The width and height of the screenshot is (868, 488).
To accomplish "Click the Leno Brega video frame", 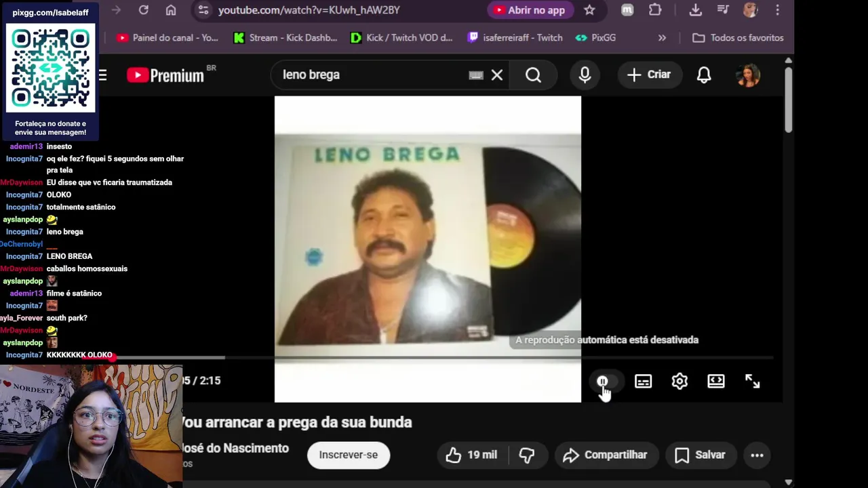I will (x=428, y=249).
